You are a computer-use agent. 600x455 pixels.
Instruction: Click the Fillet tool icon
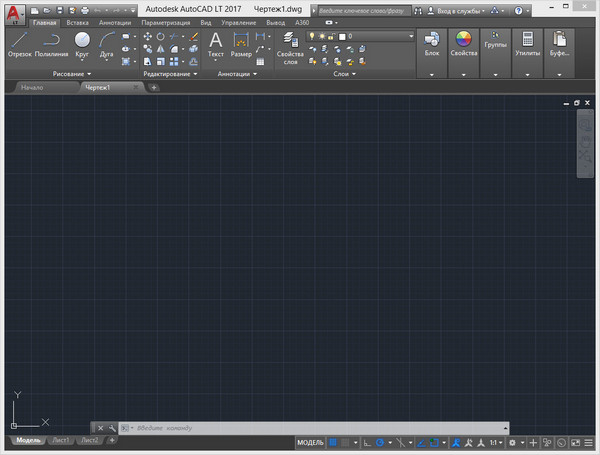[x=174, y=49]
